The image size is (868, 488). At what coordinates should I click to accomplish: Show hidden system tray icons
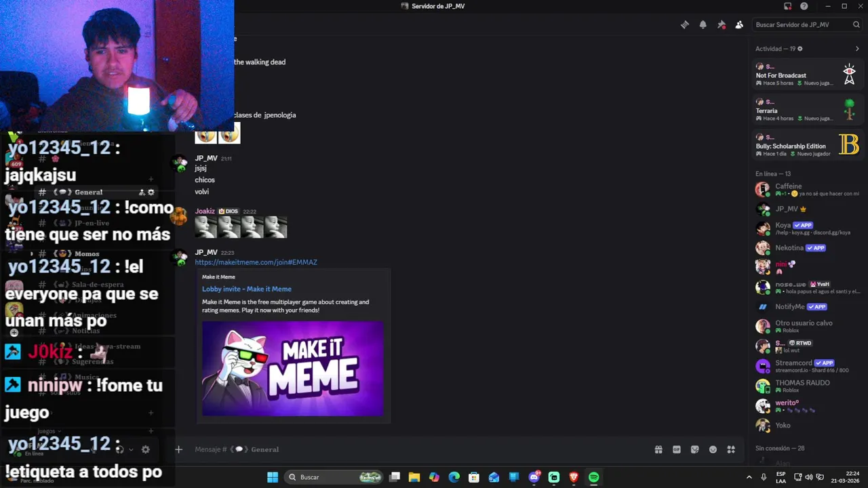coord(749,477)
